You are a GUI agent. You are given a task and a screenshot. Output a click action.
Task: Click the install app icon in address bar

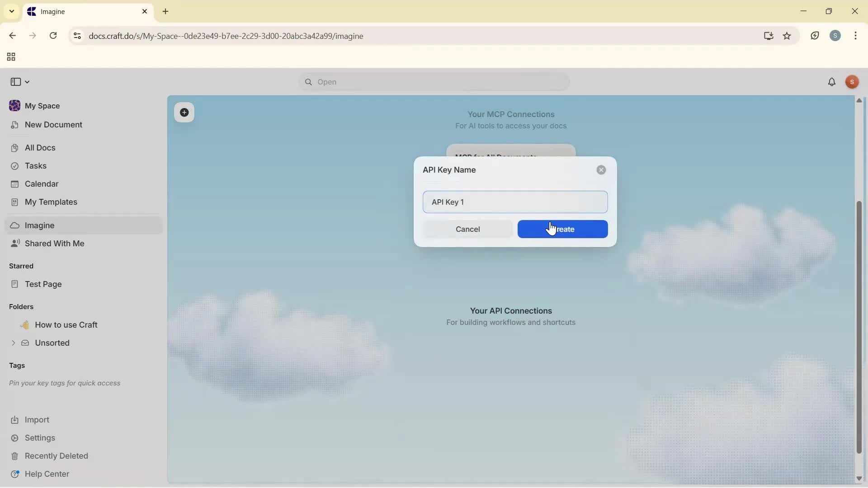[769, 36]
